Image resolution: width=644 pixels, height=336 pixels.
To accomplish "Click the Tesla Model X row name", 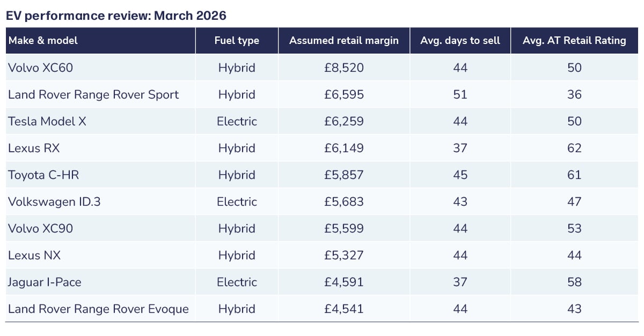I will tap(47, 121).
